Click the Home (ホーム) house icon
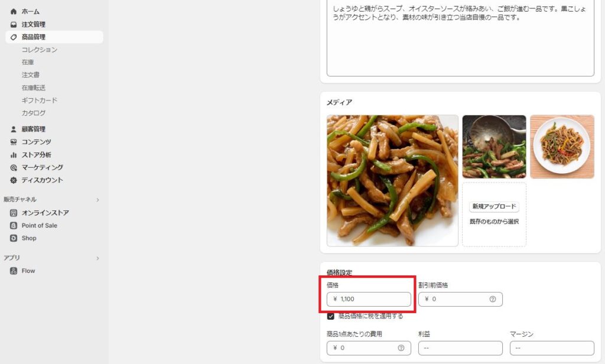The height and width of the screenshot is (364, 605). coord(14,12)
